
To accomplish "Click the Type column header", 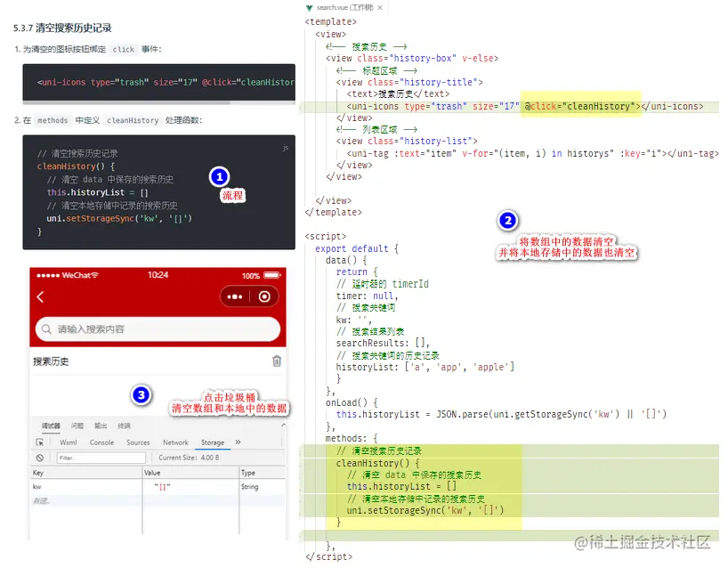I will click(x=263, y=473).
